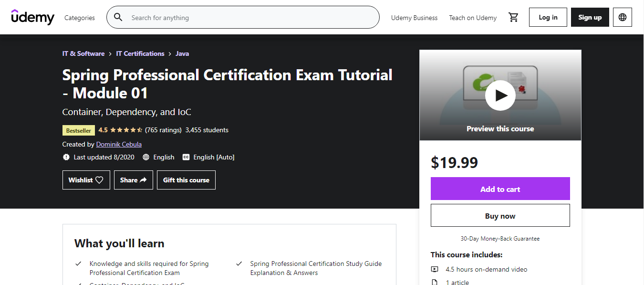Click Teach on Udemy menu item
This screenshot has width=644, height=285.
point(472,17)
